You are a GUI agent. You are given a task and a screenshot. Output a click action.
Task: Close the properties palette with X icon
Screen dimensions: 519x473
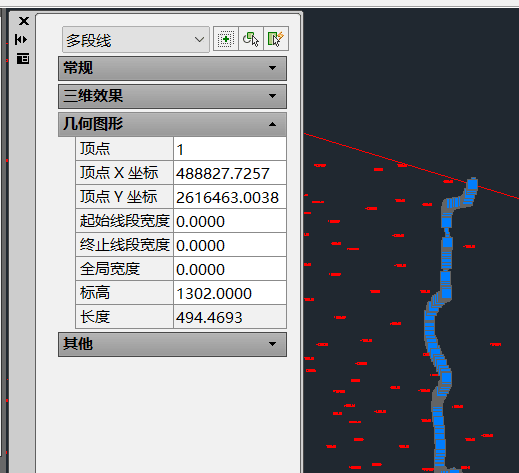click(x=24, y=21)
